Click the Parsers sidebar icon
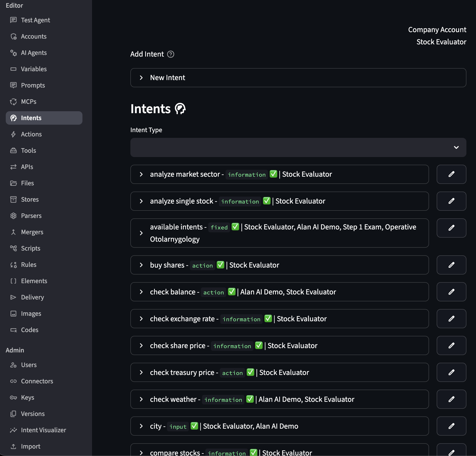This screenshot has height=456, width=476. [13, 216]
